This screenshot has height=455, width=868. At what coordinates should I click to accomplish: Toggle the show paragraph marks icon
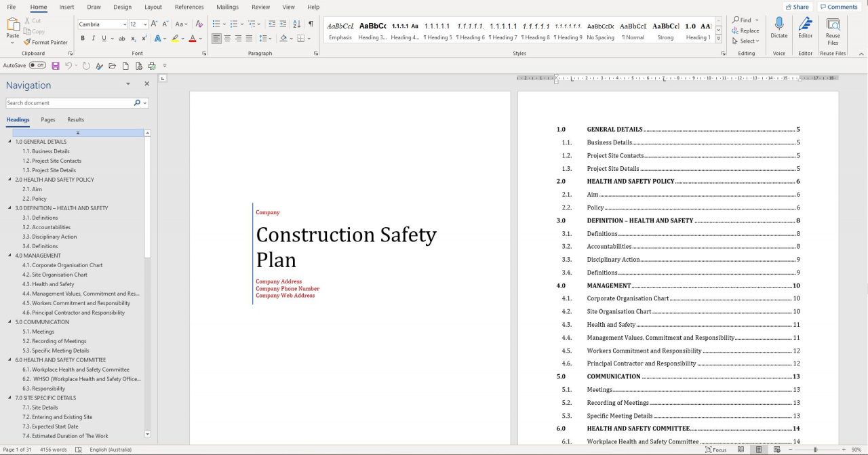[x=309, y=24]
